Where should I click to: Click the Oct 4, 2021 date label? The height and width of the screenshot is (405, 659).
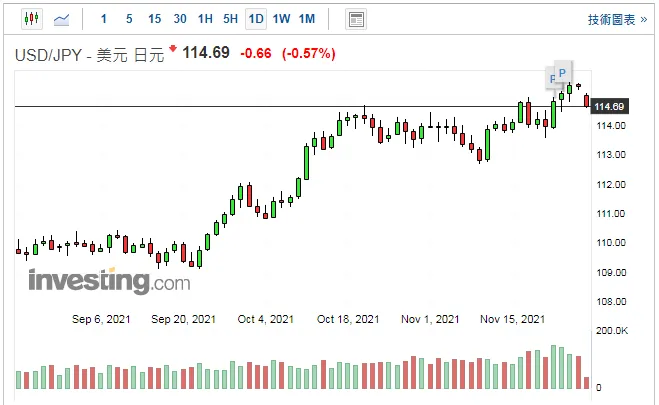[265, 319]
